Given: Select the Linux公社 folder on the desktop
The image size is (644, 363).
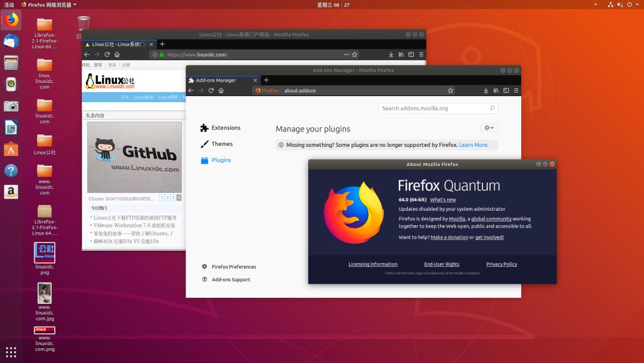Looking at the screenshot, I should pos(44,144).
